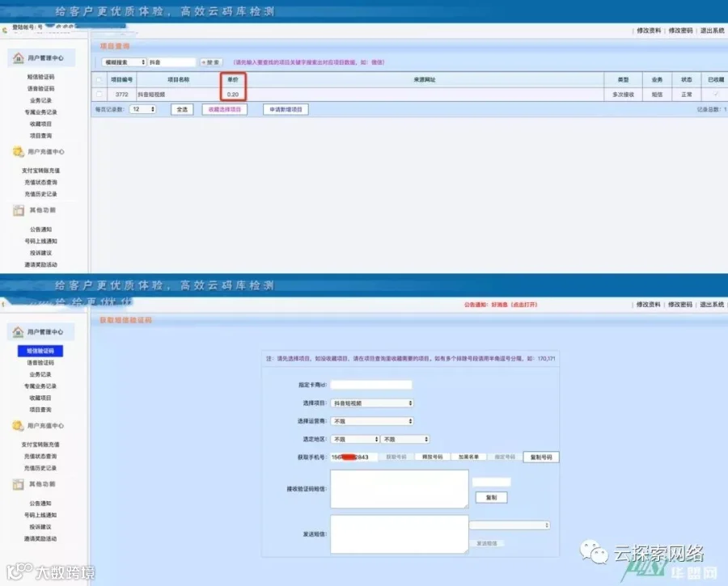728x586 pixels.
Task: Open 业务记录 in the 项目查询 page sidebar
Action: pos(40,101)
